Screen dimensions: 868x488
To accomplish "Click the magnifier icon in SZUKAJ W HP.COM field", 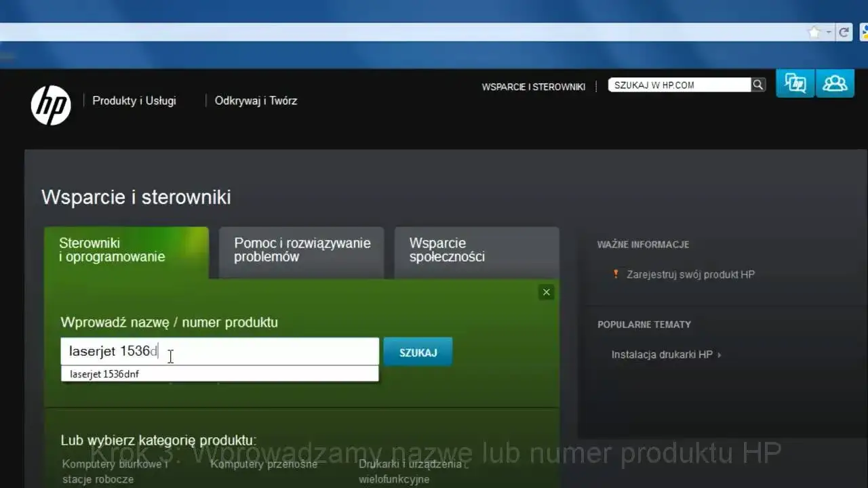I will coord(757,84).
